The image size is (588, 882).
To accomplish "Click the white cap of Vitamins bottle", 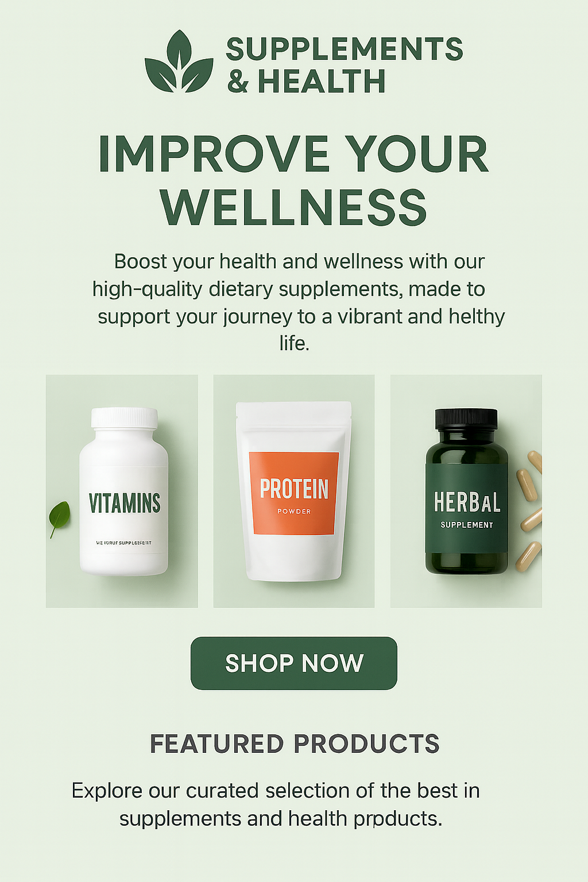I will (125, 417).
